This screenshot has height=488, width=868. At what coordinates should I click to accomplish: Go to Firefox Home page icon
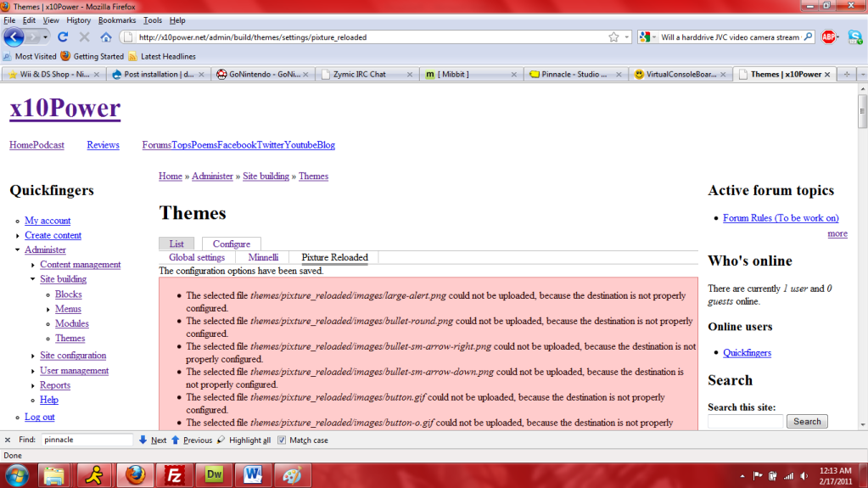(x=106, y=37)
